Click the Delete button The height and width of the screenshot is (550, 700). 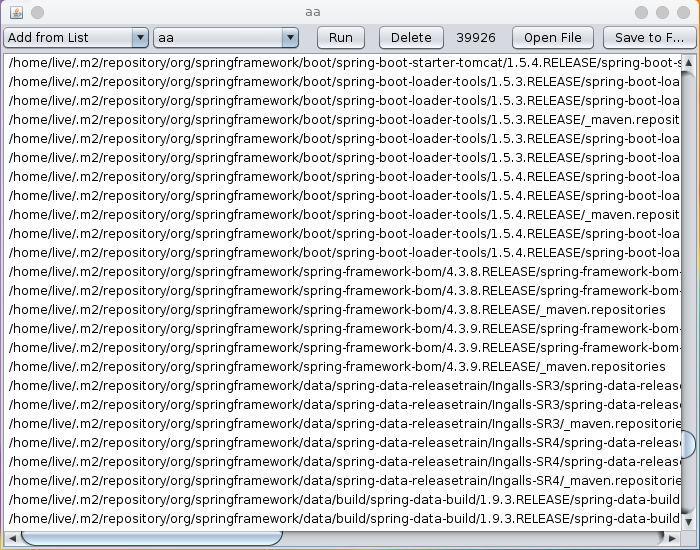tap(411, 38)
